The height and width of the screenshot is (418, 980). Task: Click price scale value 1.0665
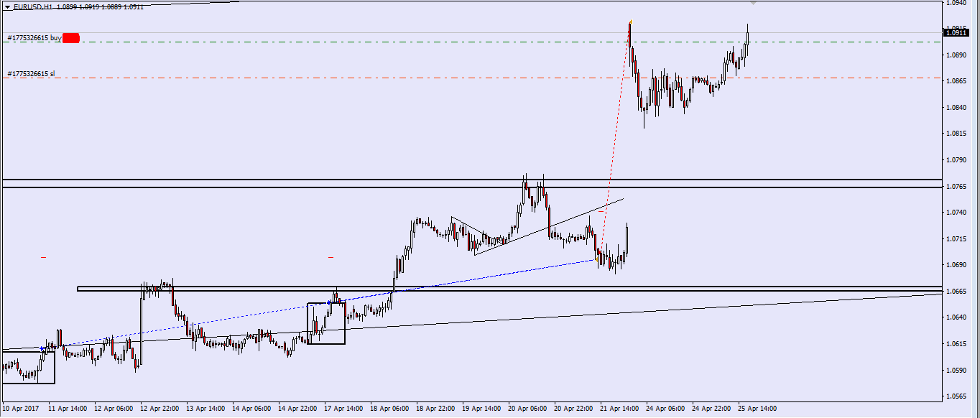click(x=956, y=292)
